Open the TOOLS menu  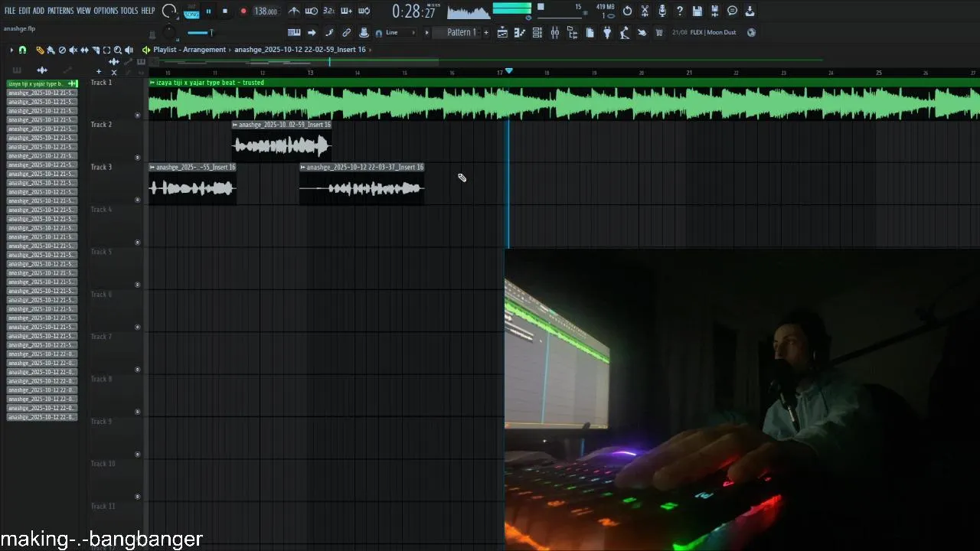tap(129, 11)
